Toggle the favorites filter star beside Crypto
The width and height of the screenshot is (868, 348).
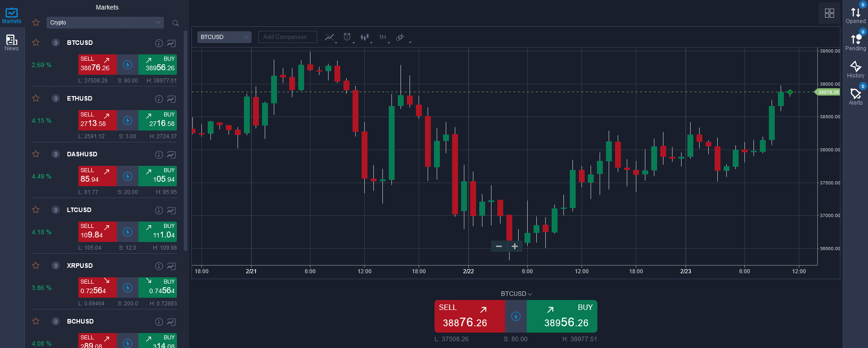point(36,23)
